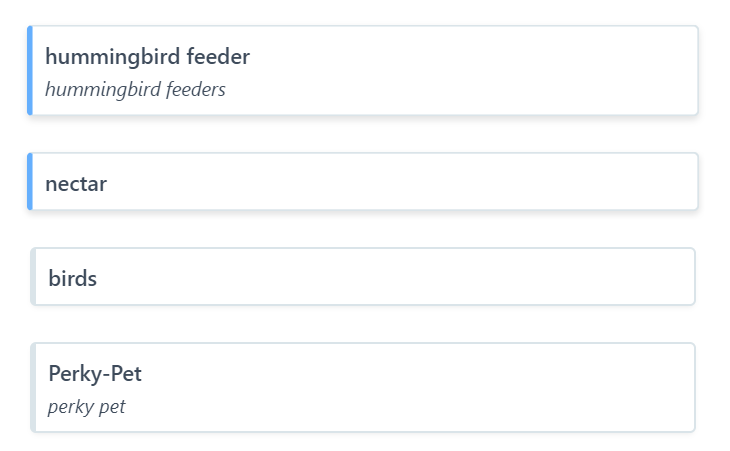The height and width of the screenshot is (451, 730).
Task: Click empty right area of birds card
Action: (x=600, y=277)
